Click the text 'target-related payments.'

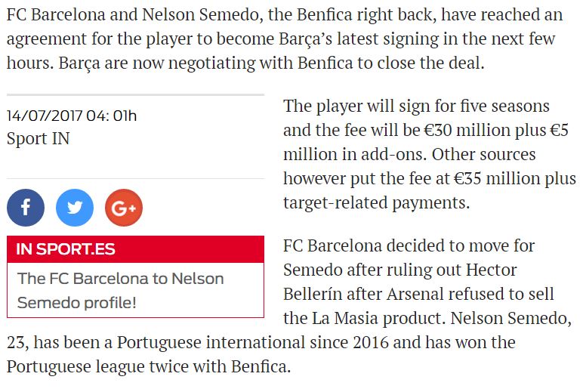(377, 202)
